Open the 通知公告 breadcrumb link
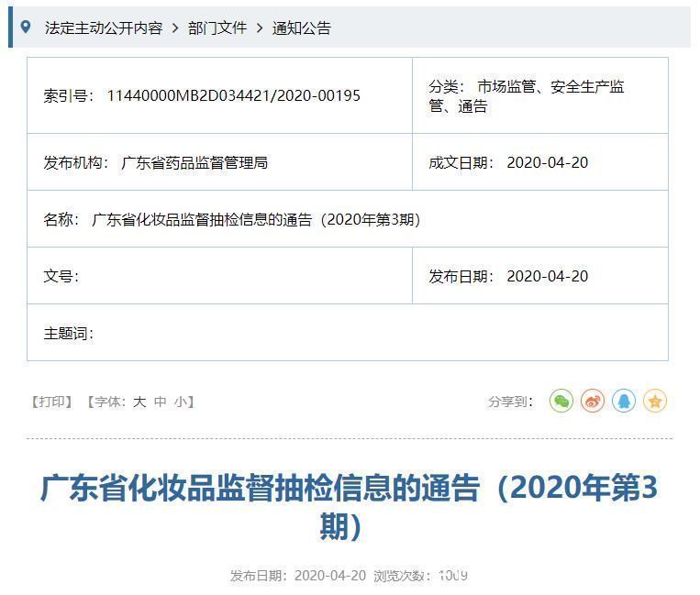700x595 pixels. 302,28
